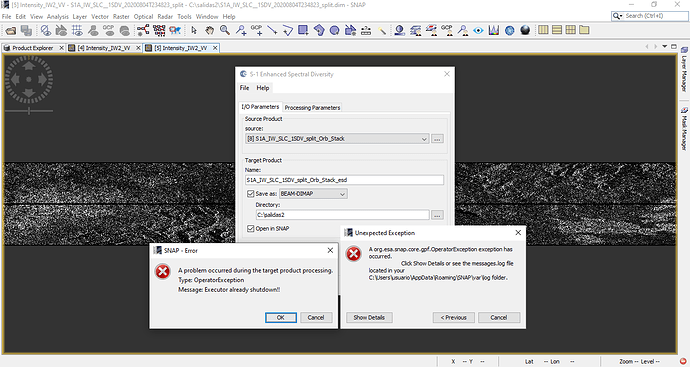
Task: Tile image windows vertically using toolbar icon
Action: (543, 30)
